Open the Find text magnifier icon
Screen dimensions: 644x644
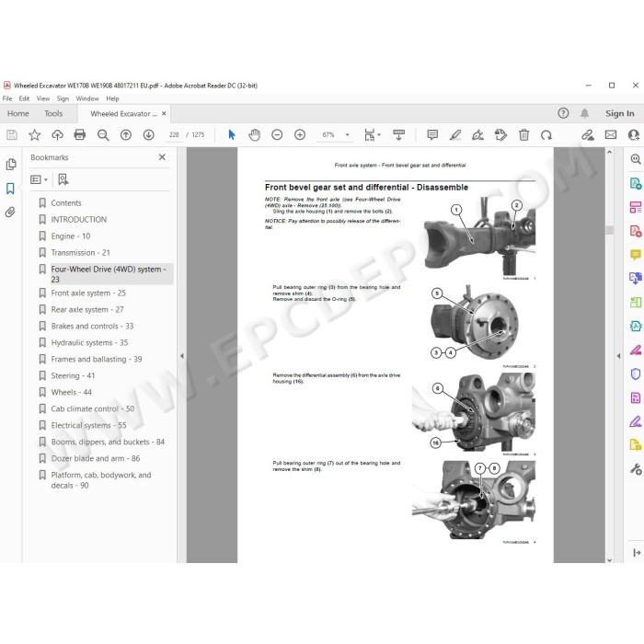[x=103, y=134]
